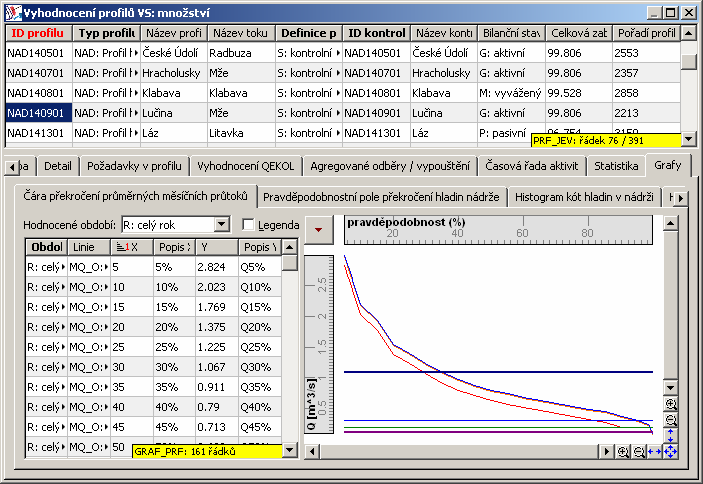The image size is (703, 484).
Task: Open Histogram kót hladin v nádrži tab
Action: [584, 197]
